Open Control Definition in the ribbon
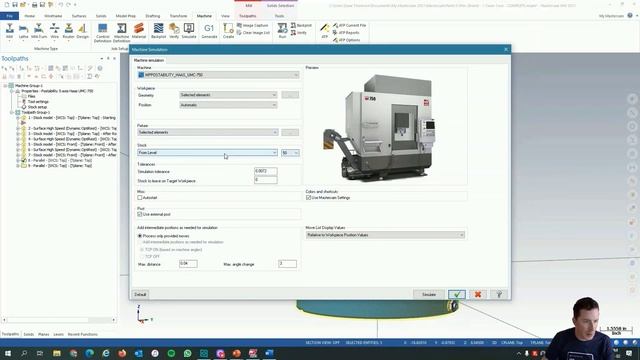640x360 pixels. [x=102, y=33]
